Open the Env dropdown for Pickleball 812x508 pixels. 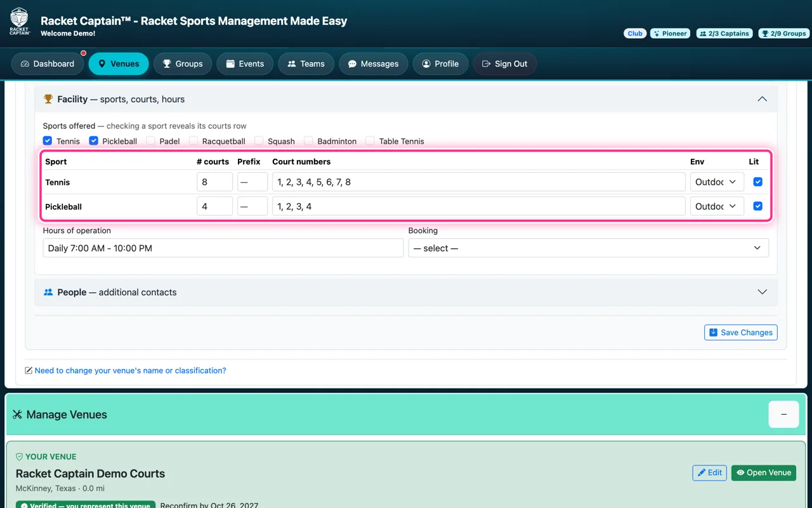(717, 206)
